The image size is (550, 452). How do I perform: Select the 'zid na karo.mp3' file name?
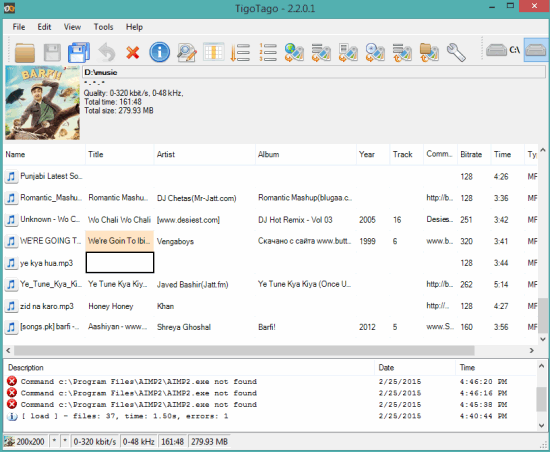47,306
